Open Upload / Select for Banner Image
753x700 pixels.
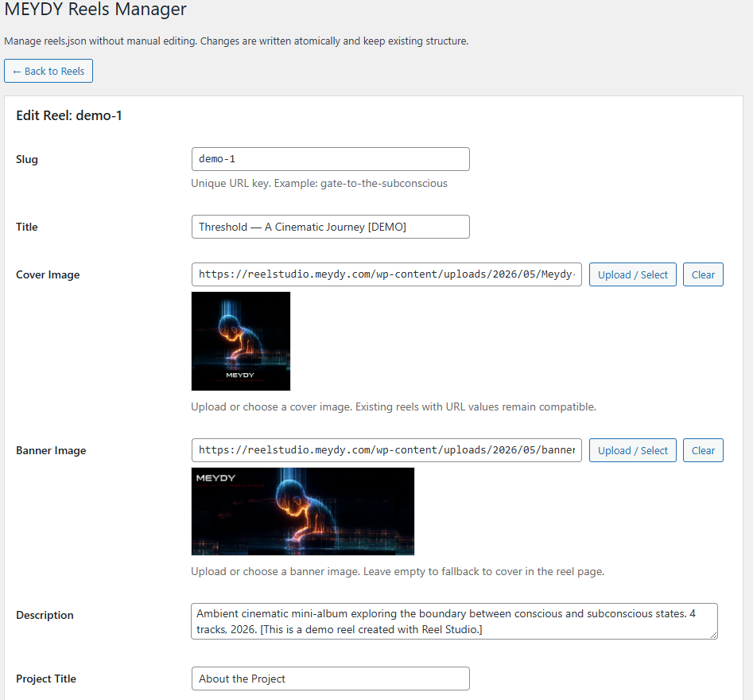tap(632, 450)
